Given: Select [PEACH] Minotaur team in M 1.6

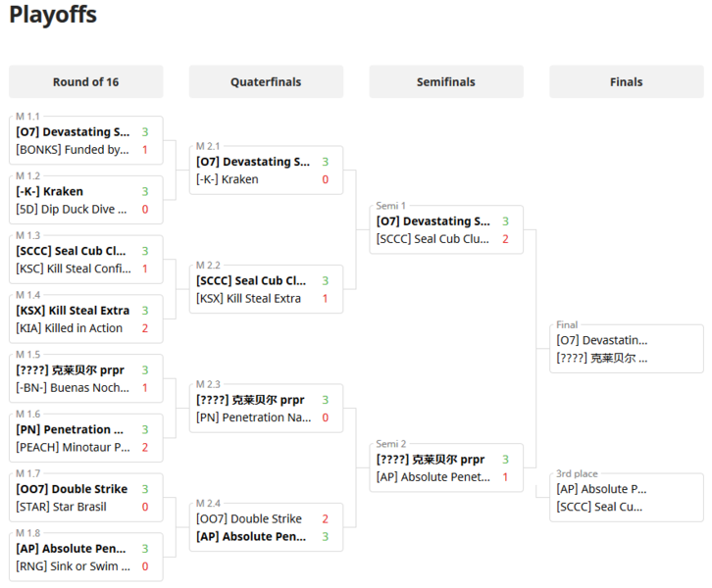Looking at the screenshot, I should coord(73,447).
